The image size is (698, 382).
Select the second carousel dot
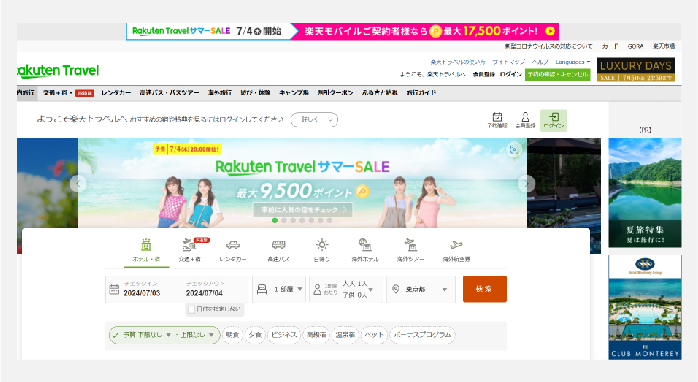pos(284,220)
